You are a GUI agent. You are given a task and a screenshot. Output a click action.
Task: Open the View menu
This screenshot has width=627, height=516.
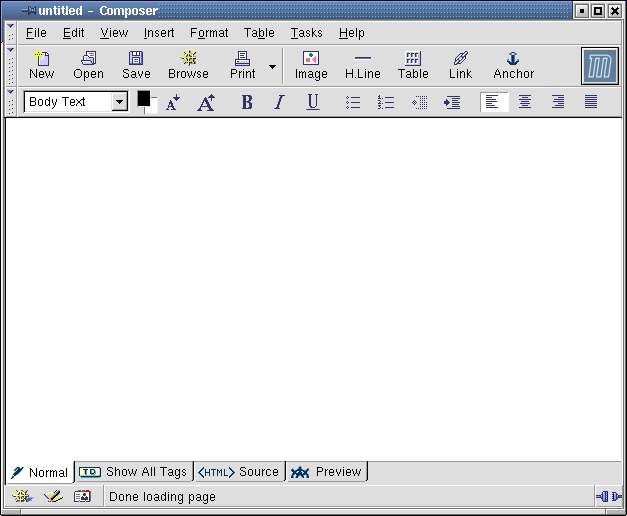pos(114,33)
